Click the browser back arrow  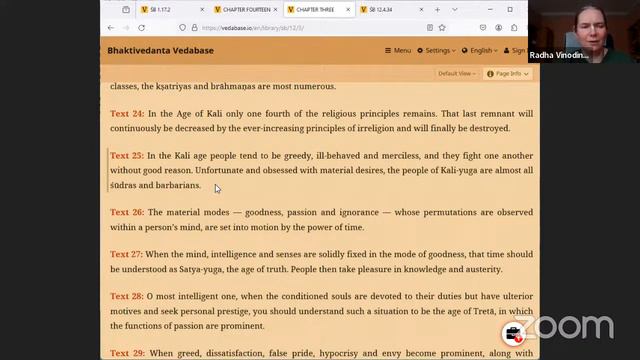[111, 28]
